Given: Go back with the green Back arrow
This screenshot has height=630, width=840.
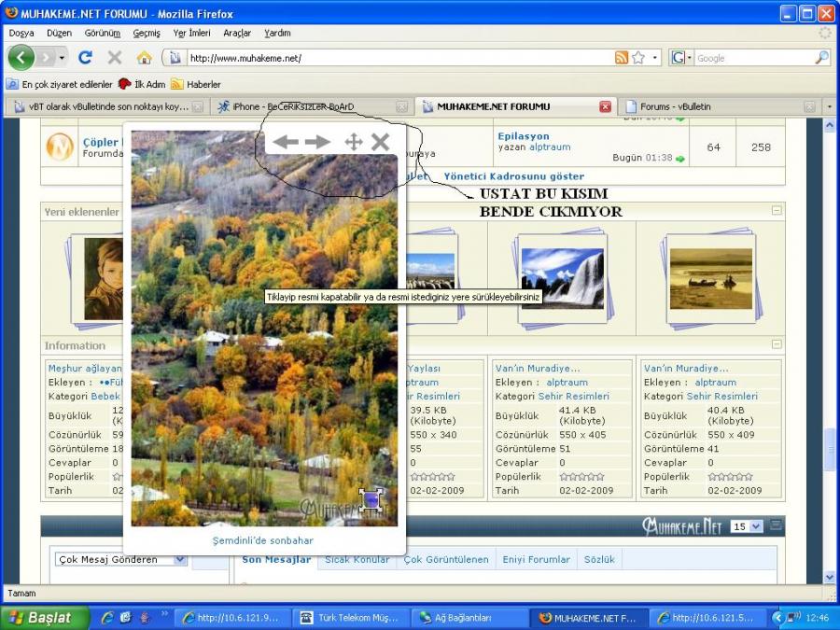Looking at the screenshot, I should 21,57.
